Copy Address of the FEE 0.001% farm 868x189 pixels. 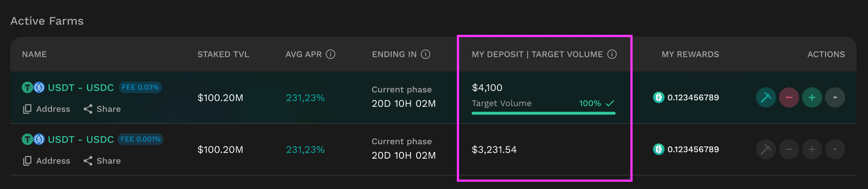click(47, 161)
